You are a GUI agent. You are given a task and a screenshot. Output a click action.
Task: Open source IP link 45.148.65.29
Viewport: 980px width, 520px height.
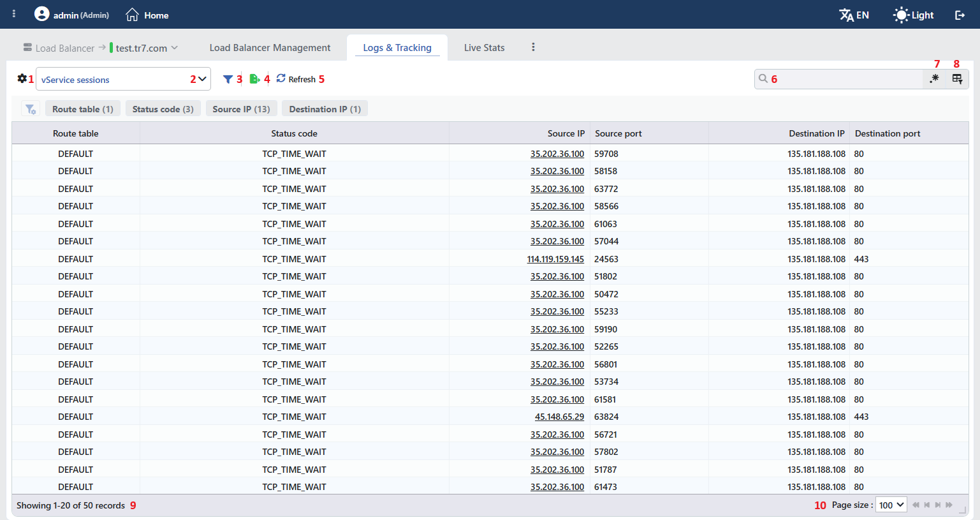point(559,417)
